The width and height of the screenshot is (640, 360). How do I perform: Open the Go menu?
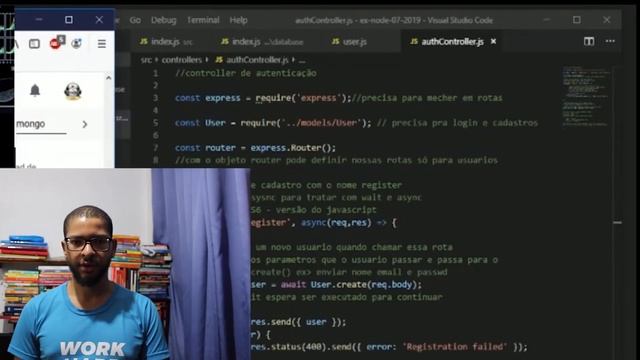click(x=135, y=20)
